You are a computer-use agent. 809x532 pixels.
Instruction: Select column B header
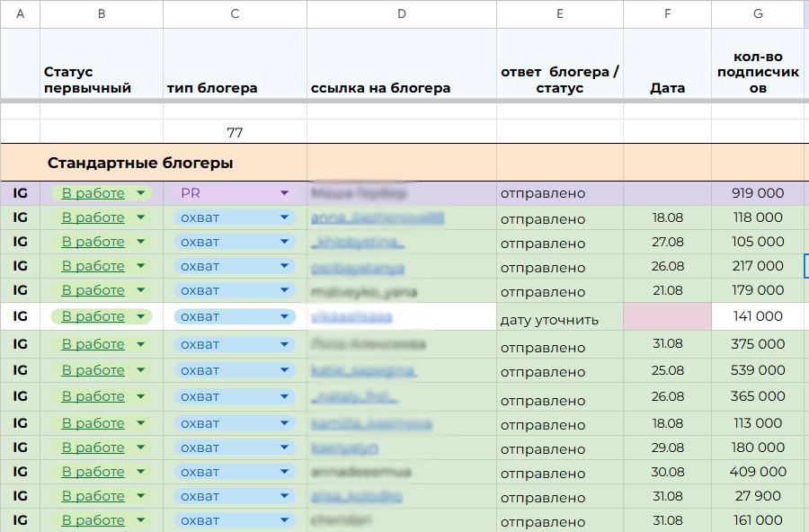[101, 13]
